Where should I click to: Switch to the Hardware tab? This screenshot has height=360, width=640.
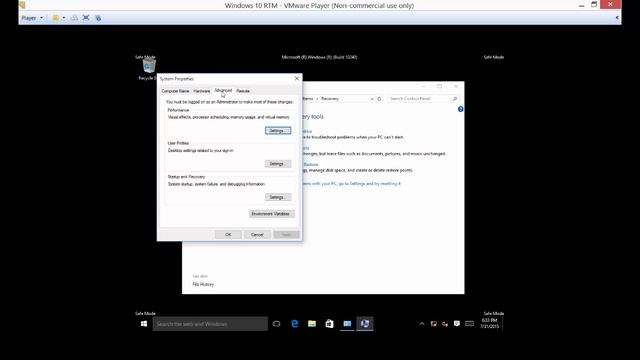click(x=202, y=91)
